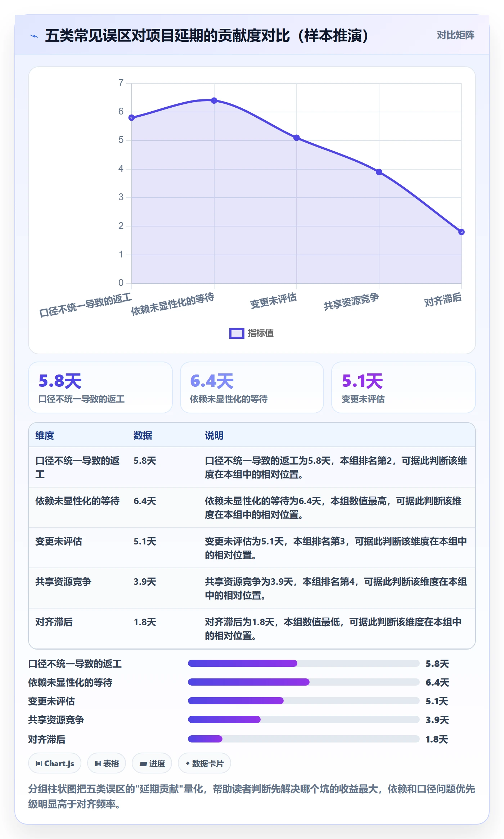Click the 指标值 legend label
This screenshot has height=839, width=504.
pos(261,333)
